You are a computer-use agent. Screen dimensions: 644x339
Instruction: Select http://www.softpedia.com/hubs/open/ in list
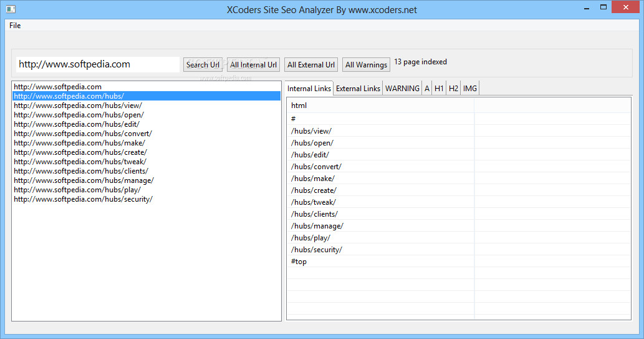click(147, 115)
